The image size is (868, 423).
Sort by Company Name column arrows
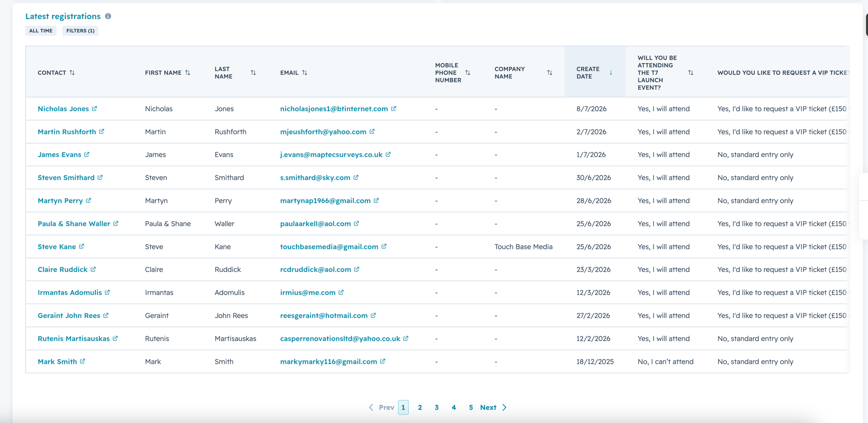point(549,72)
